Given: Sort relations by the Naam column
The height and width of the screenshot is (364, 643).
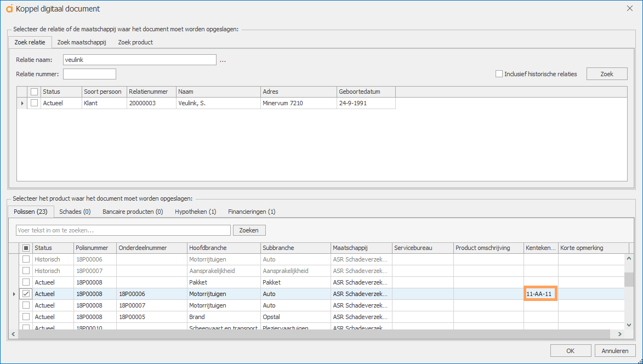Looking at the screenshot, I should click(x=218, y=92).
